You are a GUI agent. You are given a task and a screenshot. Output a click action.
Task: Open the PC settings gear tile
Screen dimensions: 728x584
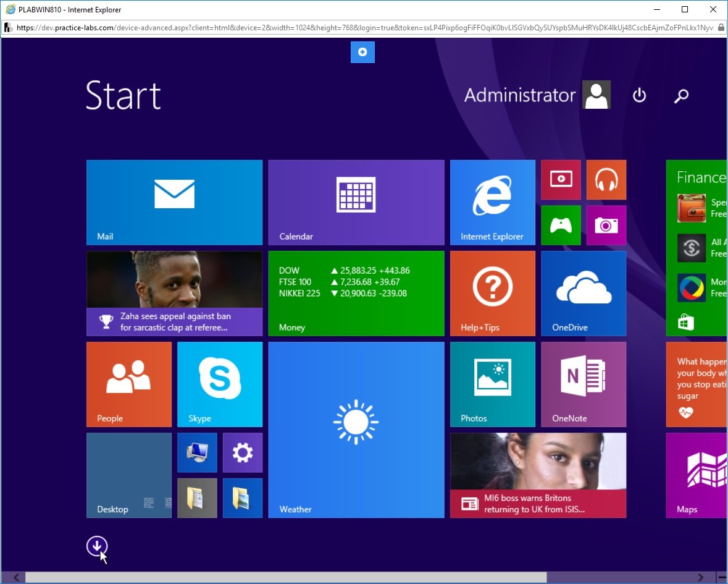(242, 452)
